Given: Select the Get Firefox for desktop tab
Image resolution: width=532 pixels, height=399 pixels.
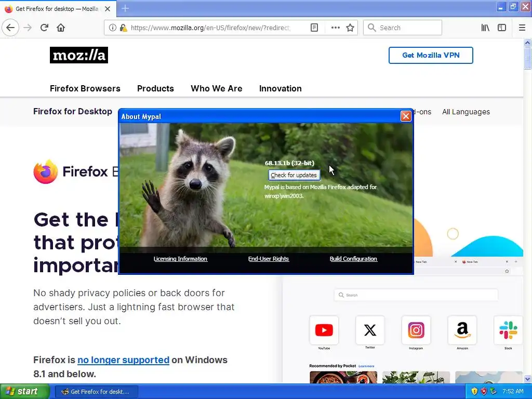Looking at the screenshot, I should point(57,9).
